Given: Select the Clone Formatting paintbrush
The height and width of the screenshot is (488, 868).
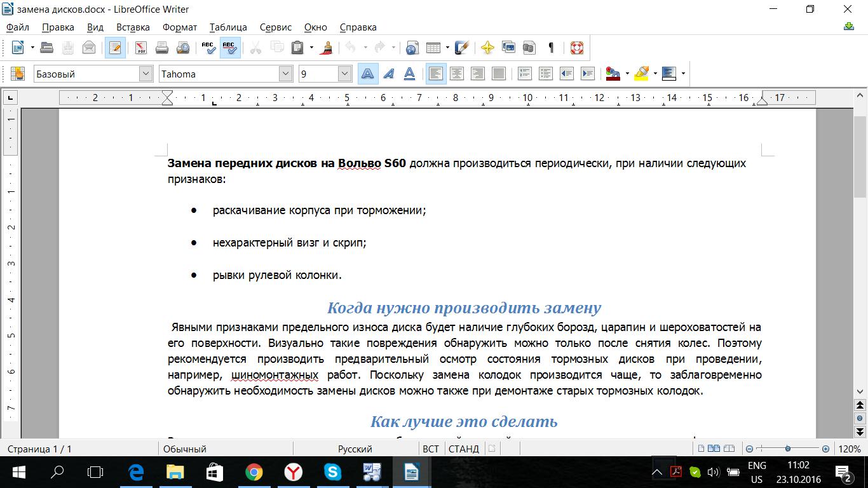Looking at the screenshot, I should (x=328, y=48).
